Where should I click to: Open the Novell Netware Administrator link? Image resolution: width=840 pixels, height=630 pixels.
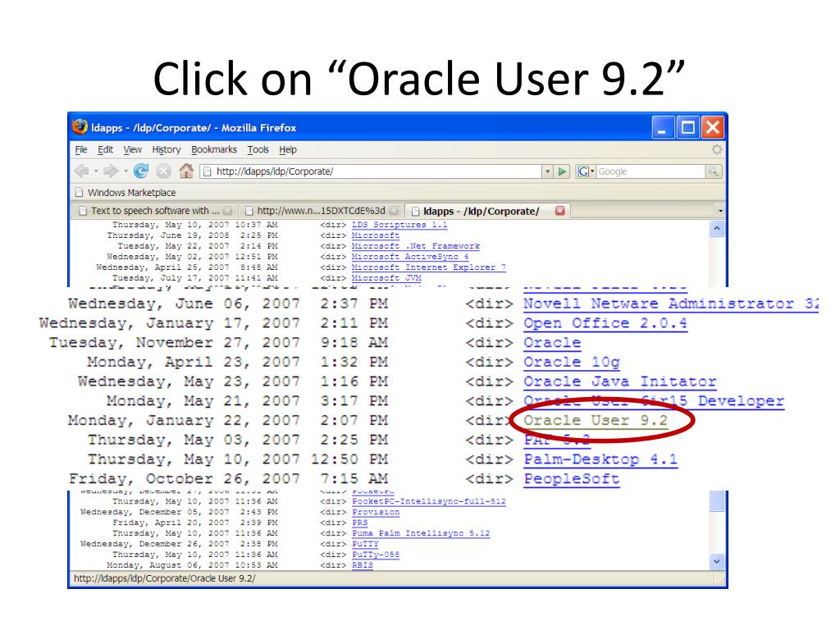[671, 304]
